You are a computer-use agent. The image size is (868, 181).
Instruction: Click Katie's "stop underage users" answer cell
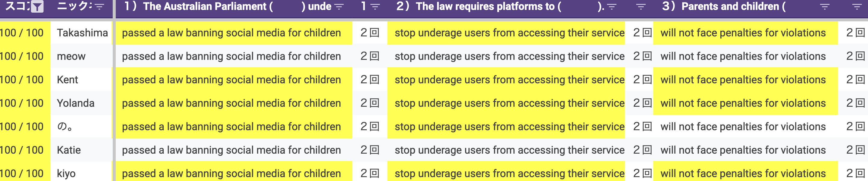509,150
